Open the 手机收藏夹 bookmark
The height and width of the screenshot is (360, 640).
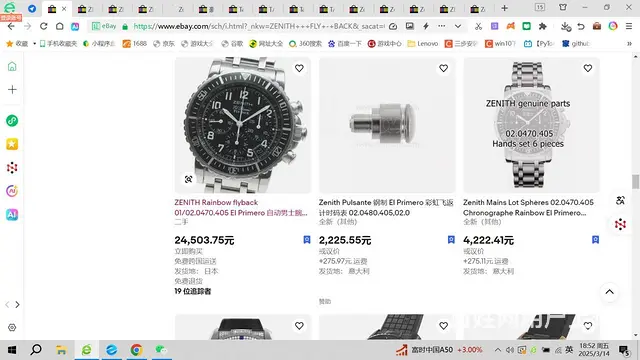58,44
